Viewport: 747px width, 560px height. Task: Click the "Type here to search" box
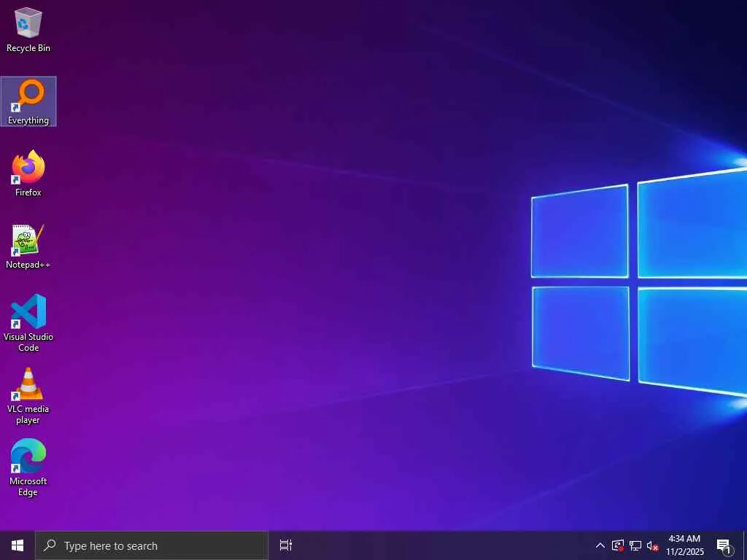tap(152, 545)
